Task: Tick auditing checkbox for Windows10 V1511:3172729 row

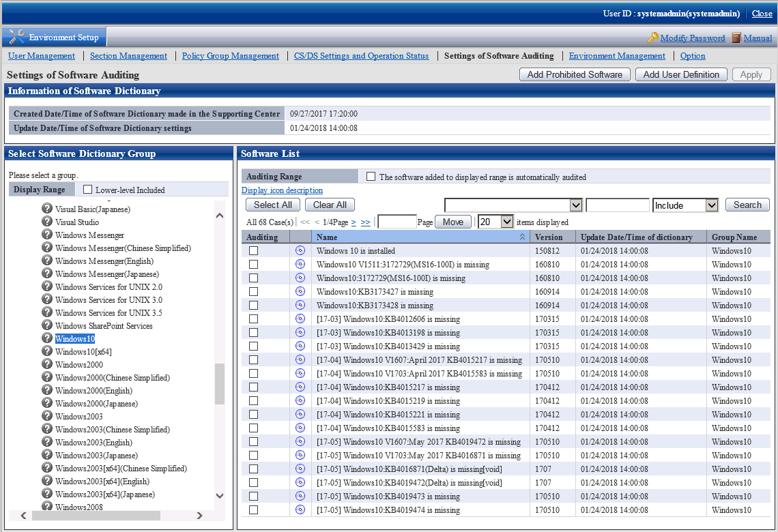Action: pyautogui.click(x=254, y=264)
